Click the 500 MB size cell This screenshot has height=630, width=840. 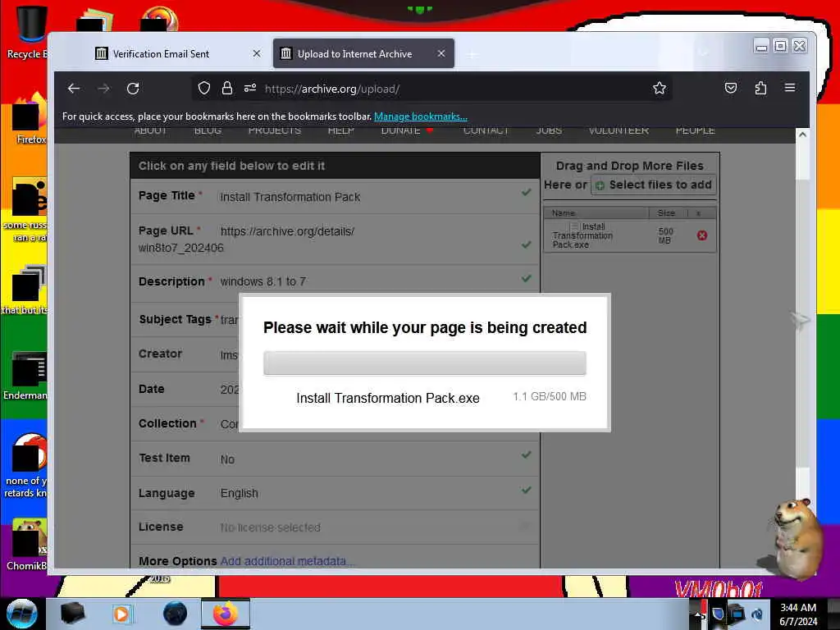click(x=665, y=235)
